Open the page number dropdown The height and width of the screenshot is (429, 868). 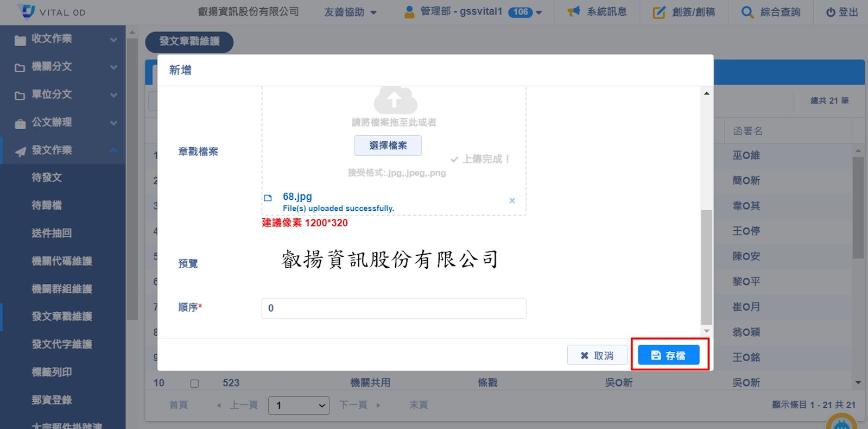pyautogui.click(x=299, y=405)
